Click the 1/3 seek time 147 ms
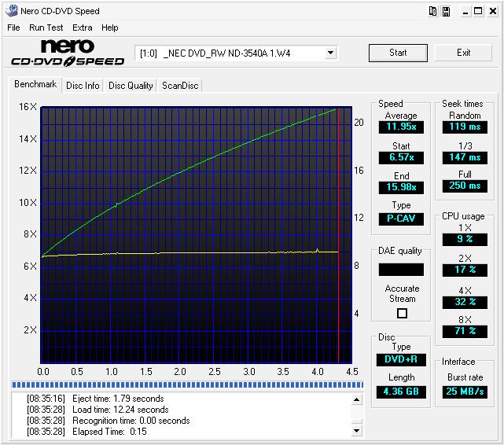This screenshot has height=445, width=504. coord(465,157)
